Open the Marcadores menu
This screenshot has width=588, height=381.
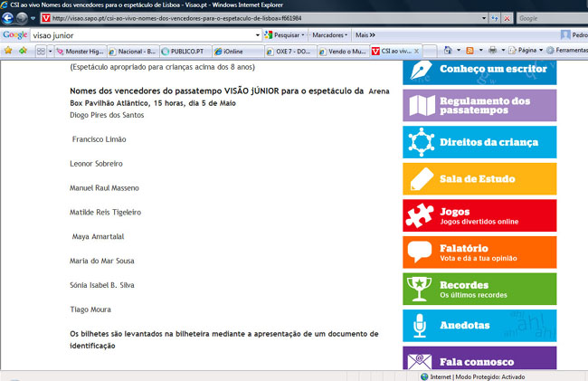pos(329,35)
